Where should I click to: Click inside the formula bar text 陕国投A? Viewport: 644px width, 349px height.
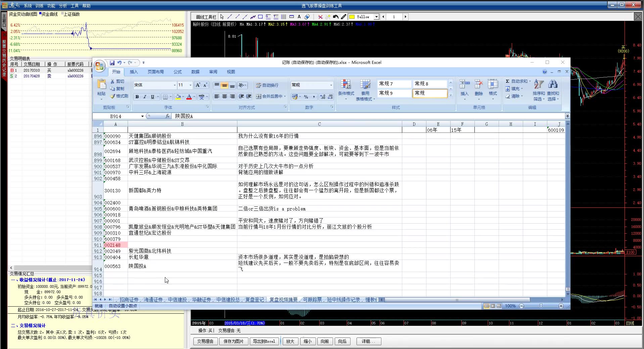click(x=184, y=116)
